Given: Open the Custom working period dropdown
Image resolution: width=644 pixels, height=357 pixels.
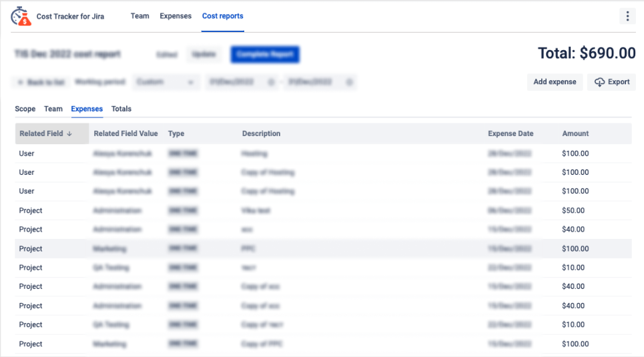Looking at the screenshot, I should [166, 82].
